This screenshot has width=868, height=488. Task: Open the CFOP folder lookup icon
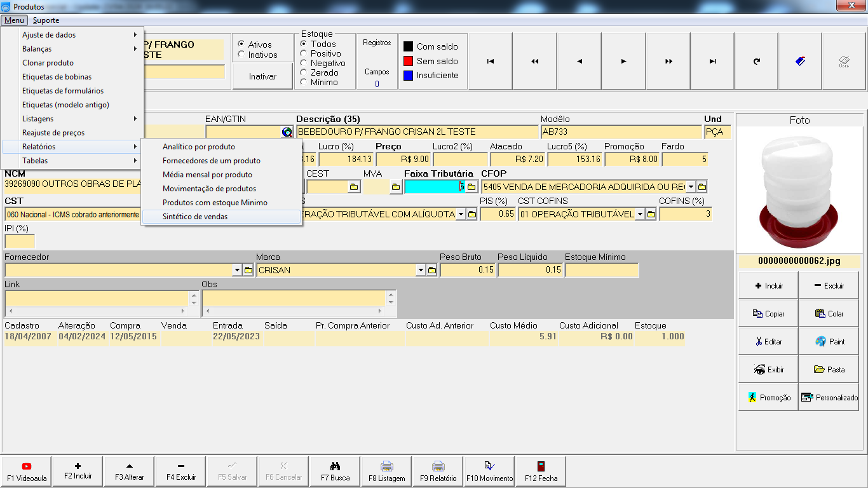[702, 187]
